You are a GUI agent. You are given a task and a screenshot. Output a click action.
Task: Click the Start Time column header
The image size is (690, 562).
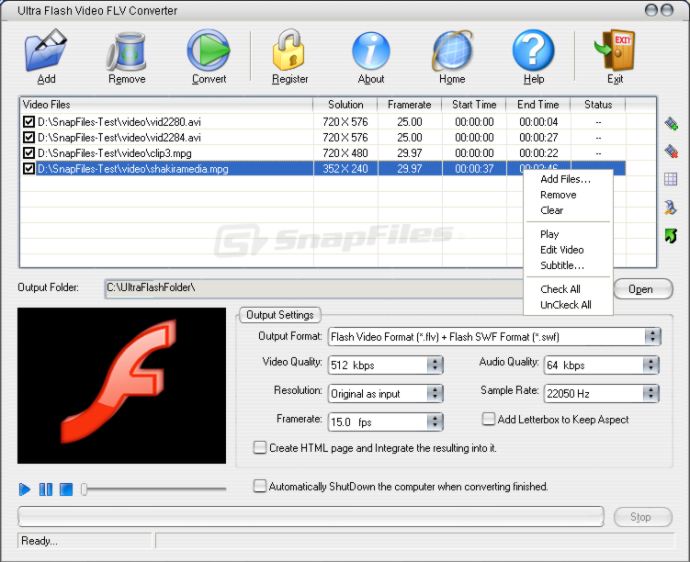click(474, 104)
